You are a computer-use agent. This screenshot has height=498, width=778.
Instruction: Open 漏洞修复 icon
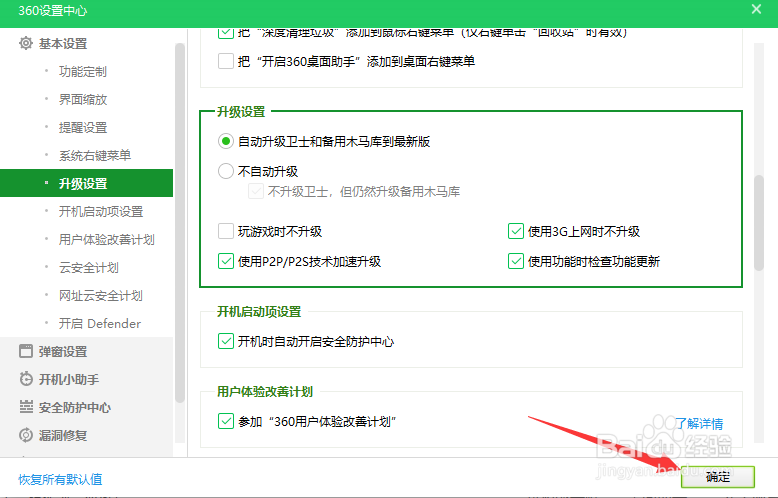click(26, 435)
